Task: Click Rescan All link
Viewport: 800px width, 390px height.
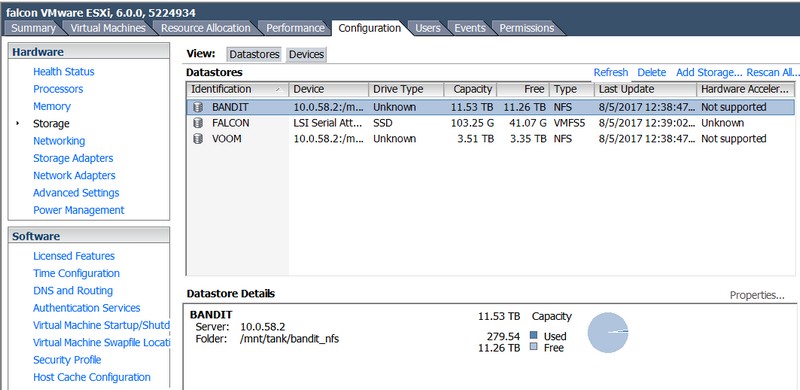Action: pyautogui.click(x=772, y=72)
